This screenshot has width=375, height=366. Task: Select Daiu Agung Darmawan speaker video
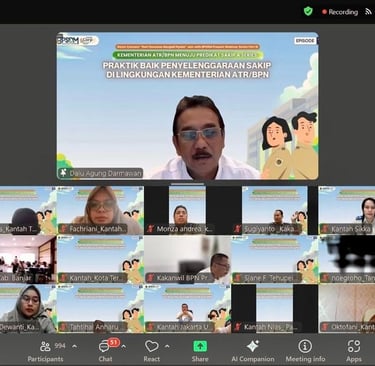(x=187, y=106)
